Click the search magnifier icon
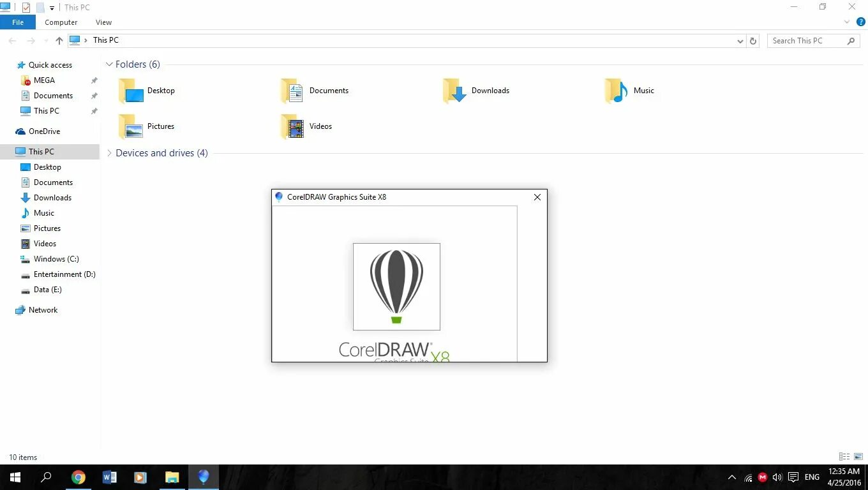Viewport: 868px width, 490px height. (x=851, y=41)
